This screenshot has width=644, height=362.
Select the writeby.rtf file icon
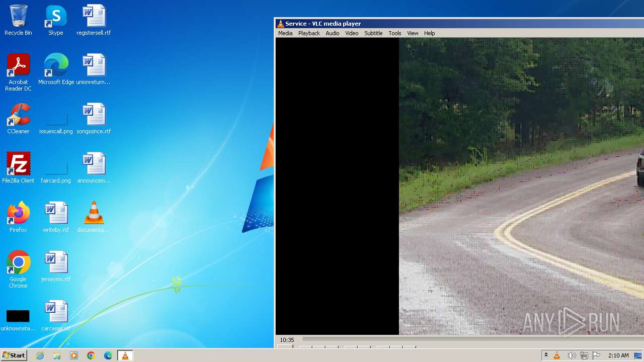pos(56,217)
